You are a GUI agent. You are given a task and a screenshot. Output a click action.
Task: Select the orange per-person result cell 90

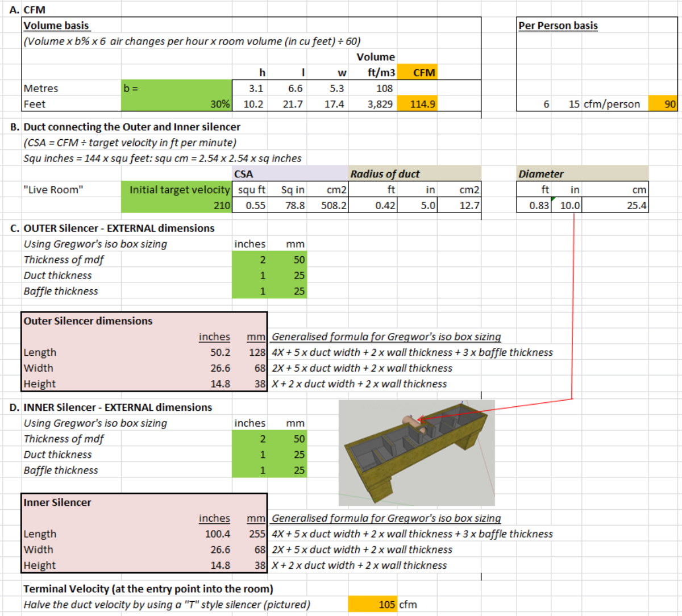(663, 104)
